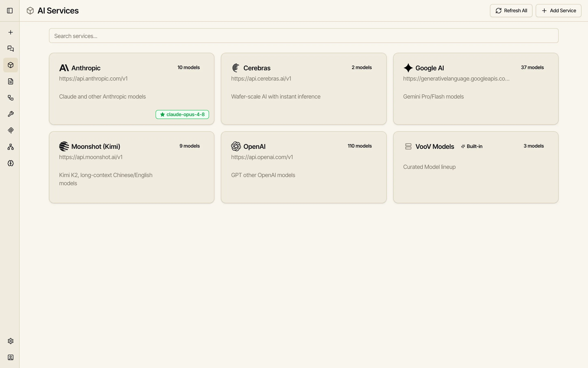The width and height of the screenshot is (588, 368).
Task: Select the claude-opus-4-8 default model badge
Action: 182,114
